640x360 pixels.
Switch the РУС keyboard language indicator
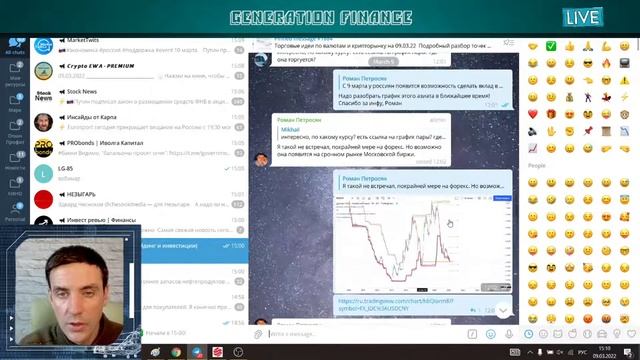[582, 352]
